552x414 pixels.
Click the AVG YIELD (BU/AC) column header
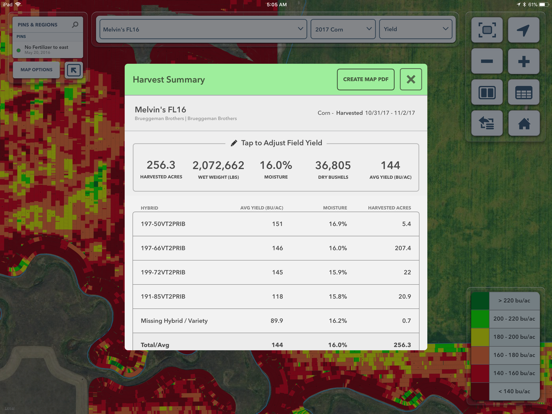point(262,208)
